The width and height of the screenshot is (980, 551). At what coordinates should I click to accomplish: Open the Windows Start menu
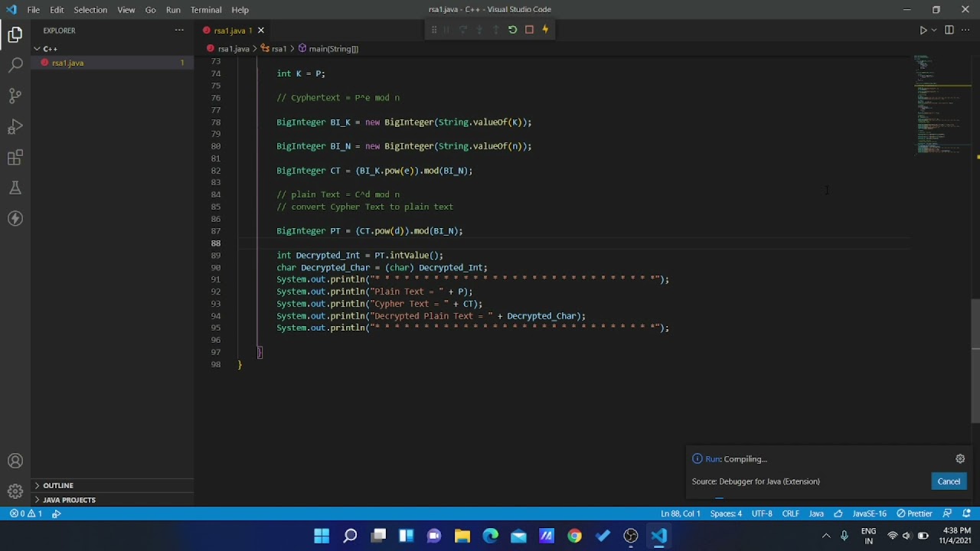pos(322,536)
